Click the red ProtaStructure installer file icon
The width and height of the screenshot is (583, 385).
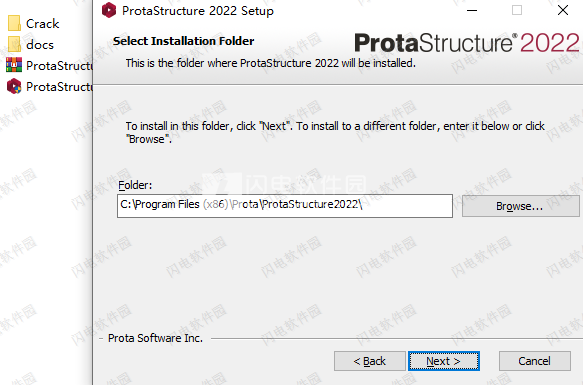[x=14, y=86]
